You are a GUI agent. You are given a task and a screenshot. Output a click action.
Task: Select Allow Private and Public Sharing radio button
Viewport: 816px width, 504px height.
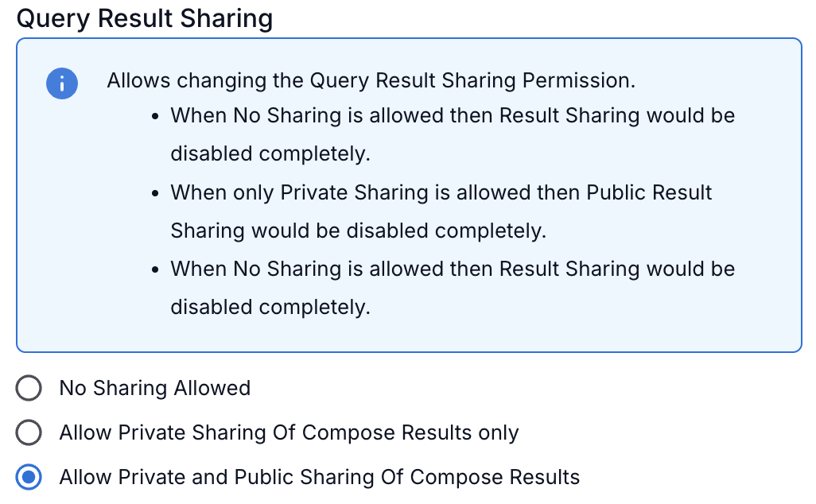tap(29, 477)
